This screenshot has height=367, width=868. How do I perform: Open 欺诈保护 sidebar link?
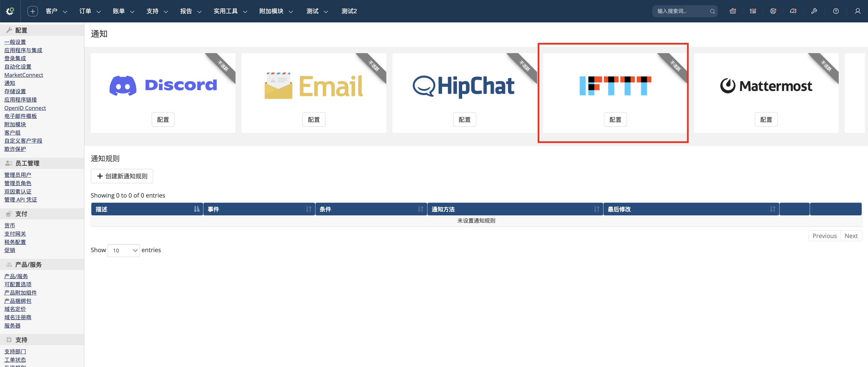[x=15, y=149]
